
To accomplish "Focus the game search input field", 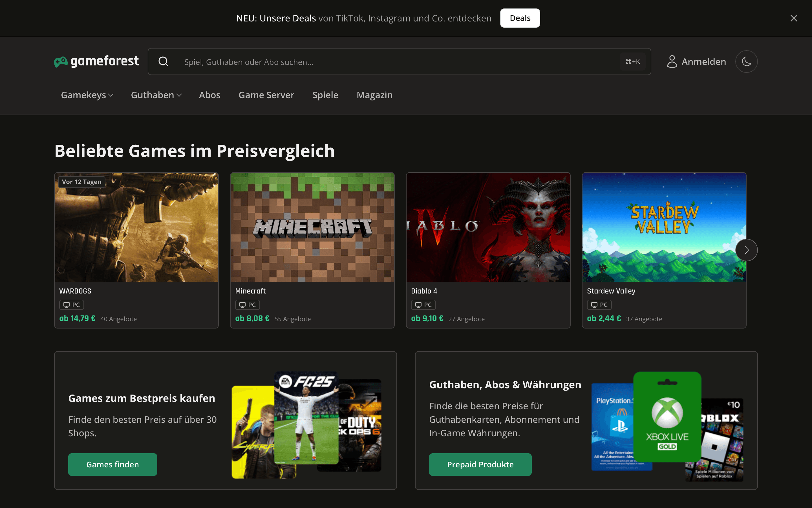I will [x=399, y=62].
